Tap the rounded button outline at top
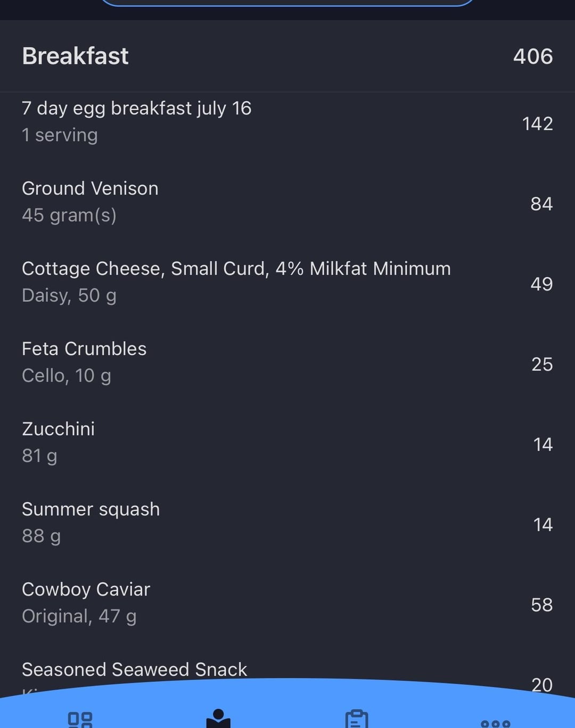The image size is (575, 728). pos(287,2)
